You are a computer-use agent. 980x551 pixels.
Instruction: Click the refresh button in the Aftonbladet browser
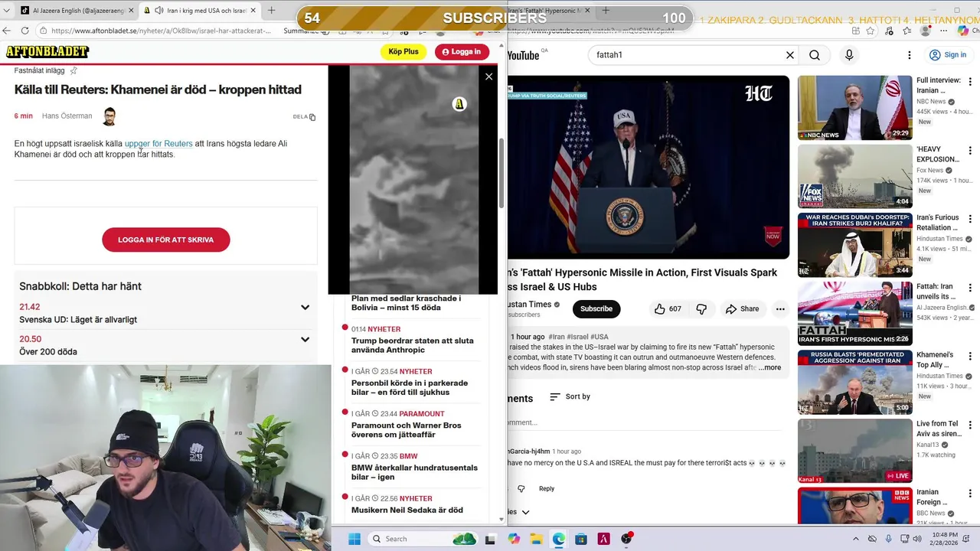point(24,31)
